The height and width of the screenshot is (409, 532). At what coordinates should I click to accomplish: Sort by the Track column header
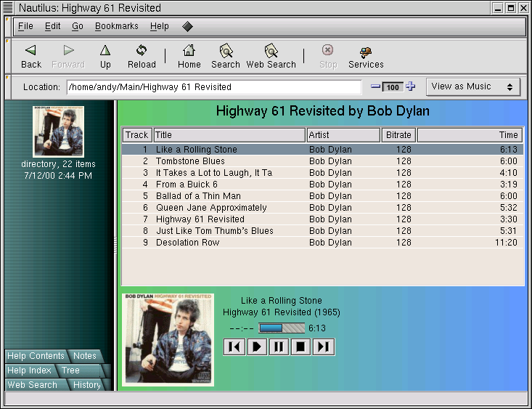tap(137, 135)
